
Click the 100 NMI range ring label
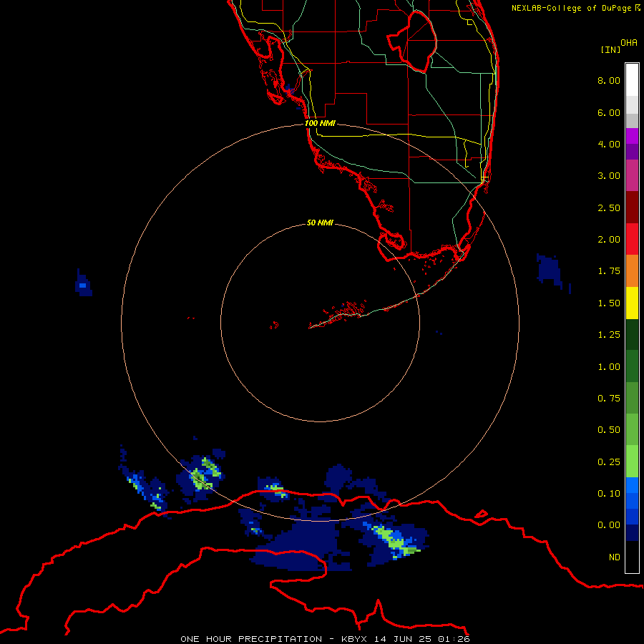click(320, 123)
